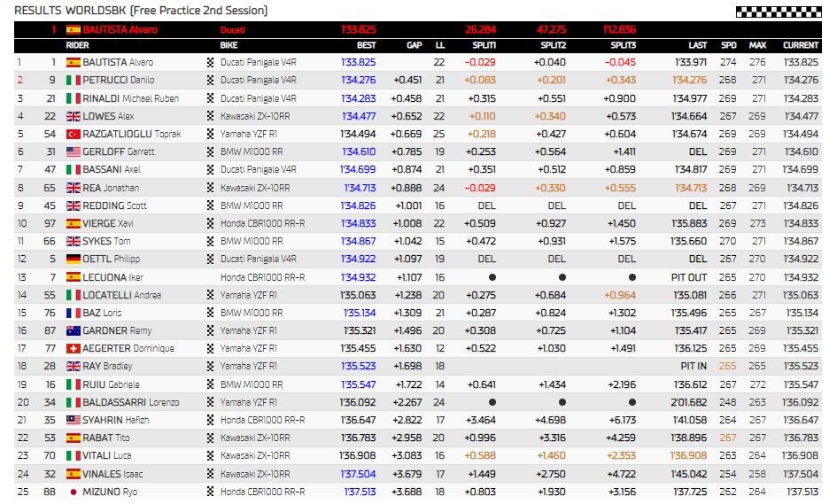Click the Swiss flag next to AEGERTER Dominique
837x504 pixels.
click(x=74, y=349)
